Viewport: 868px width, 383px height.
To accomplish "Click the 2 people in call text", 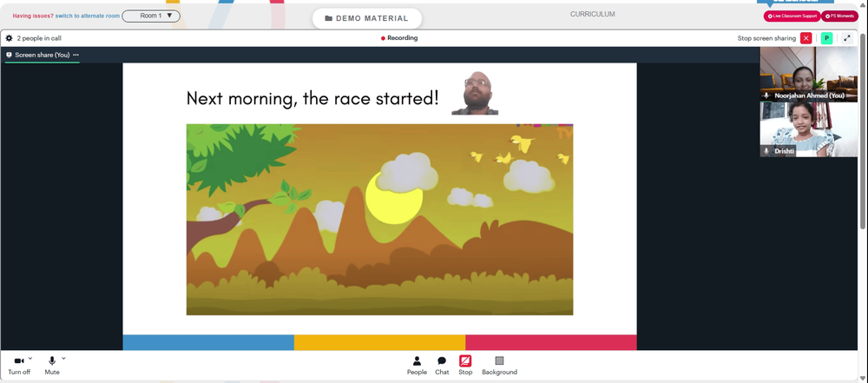I will pyautogui.click(x=39, y=38).
